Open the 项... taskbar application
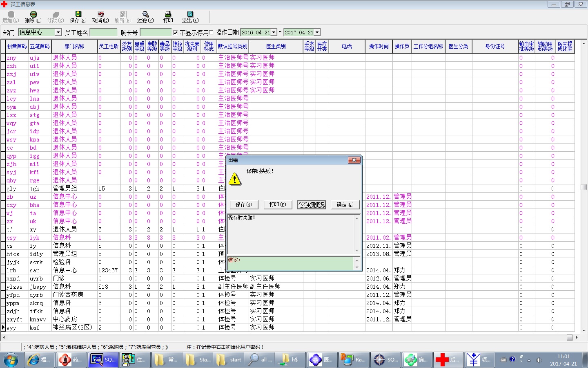This screenshot has height=368, width=588. [x=480, y=360]
